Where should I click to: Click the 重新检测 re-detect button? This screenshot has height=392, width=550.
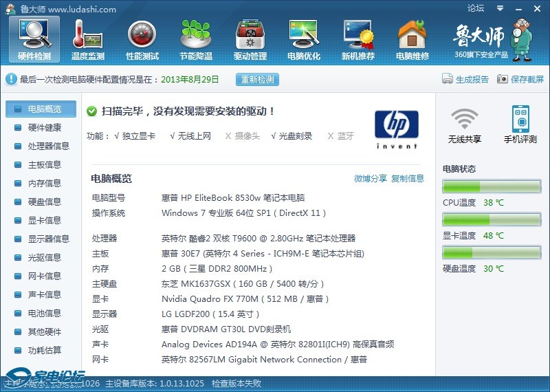pos(257,79)
